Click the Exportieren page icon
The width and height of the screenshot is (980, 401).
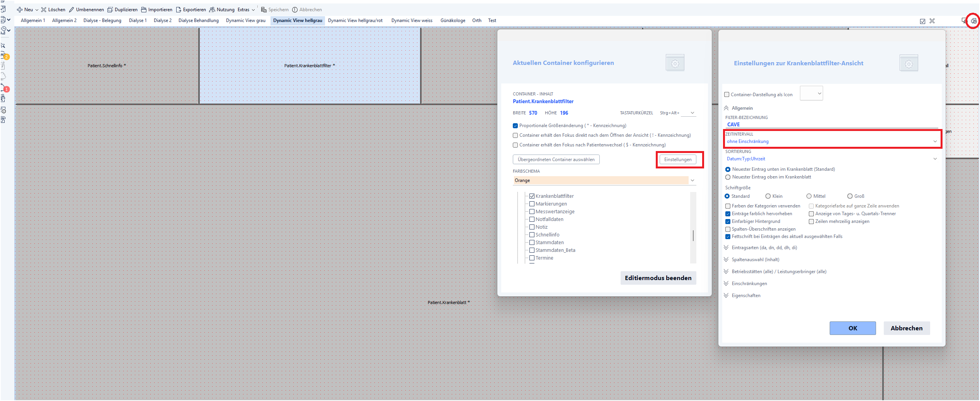(179, 10)
